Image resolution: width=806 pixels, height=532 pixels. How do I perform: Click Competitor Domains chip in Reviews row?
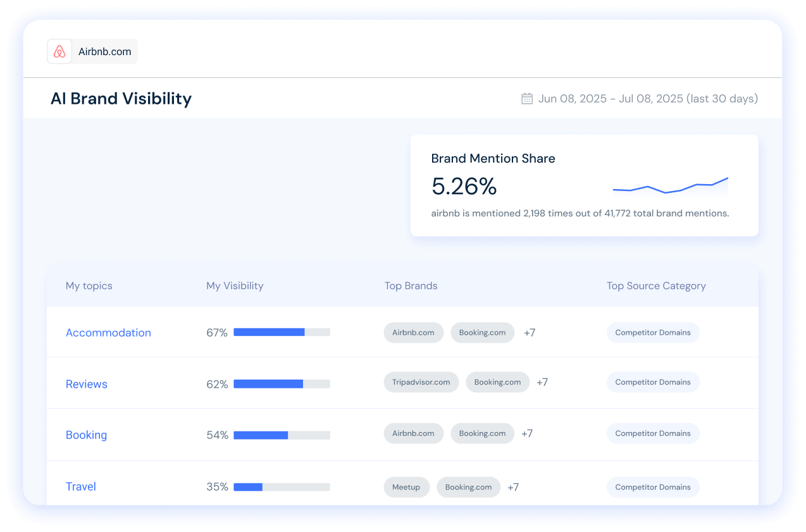pos(653,382)
